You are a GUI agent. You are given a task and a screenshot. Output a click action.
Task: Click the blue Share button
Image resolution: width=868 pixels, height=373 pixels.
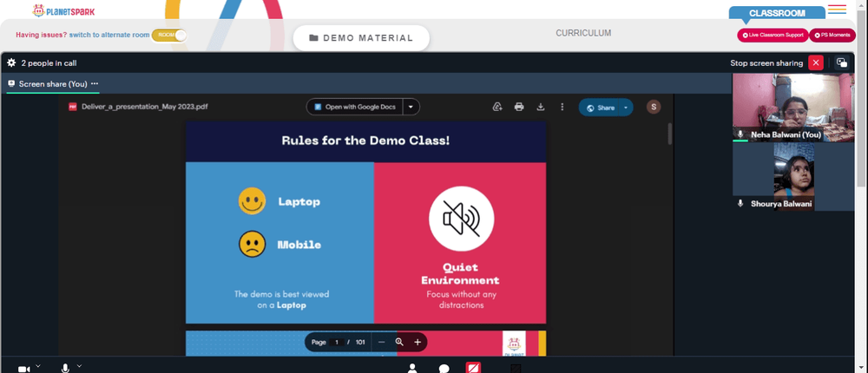click(600, 108)
